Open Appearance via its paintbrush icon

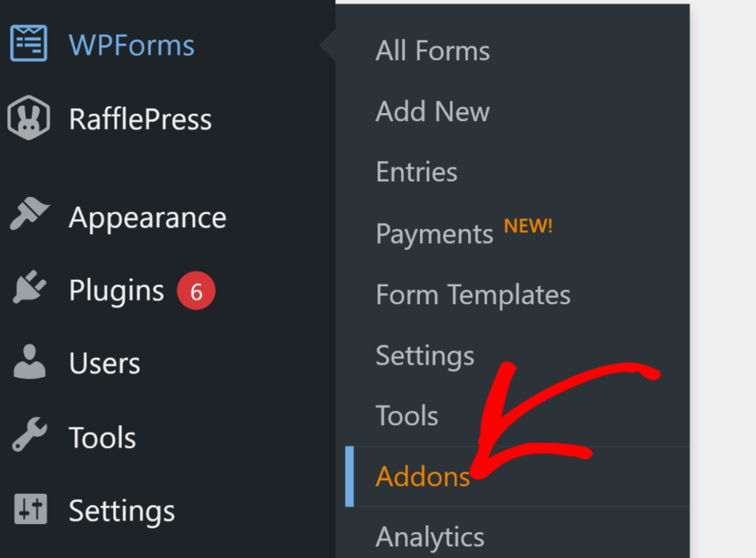(28, 214)
